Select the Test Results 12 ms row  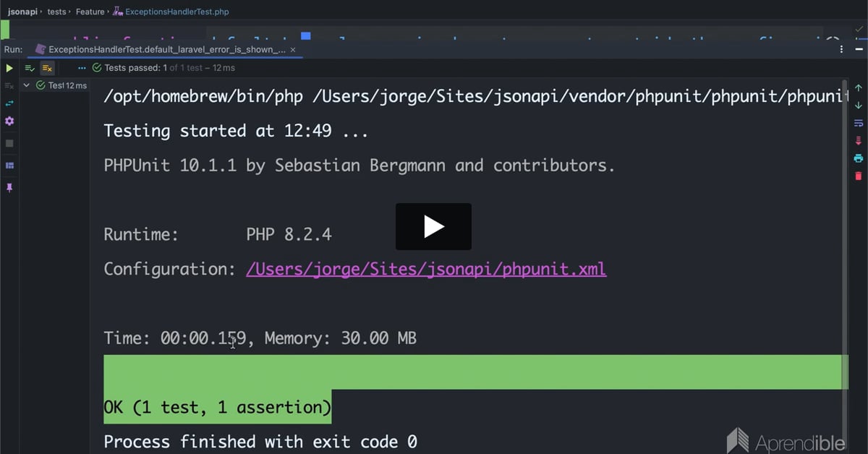click(x=54, y=85)
